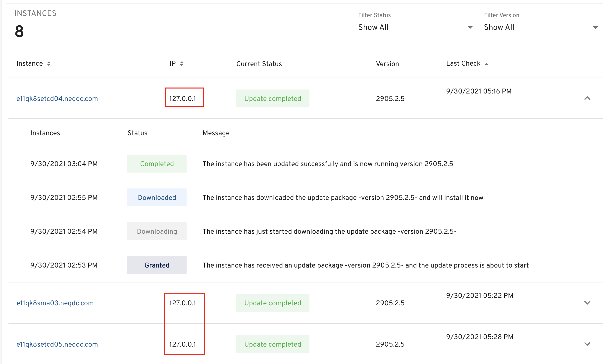Click the Current Status column header
The image size is (603, 364).
click(259, 64)
